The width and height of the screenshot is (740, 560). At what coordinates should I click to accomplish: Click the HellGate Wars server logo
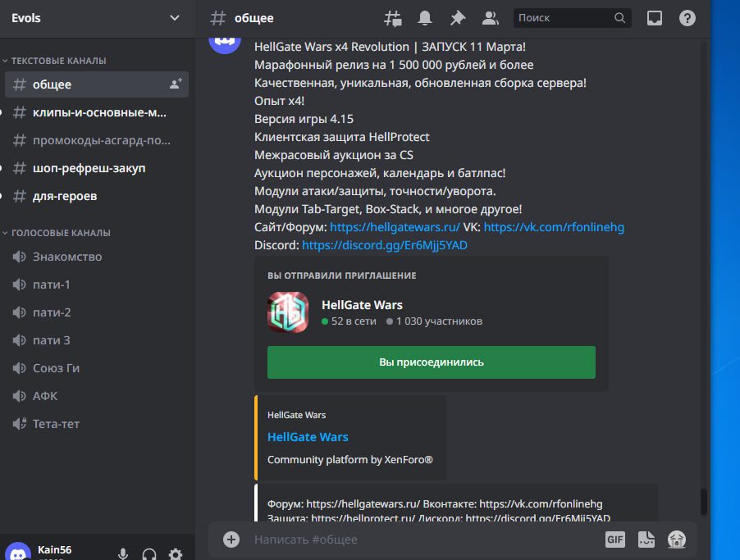tap(288, 312)
